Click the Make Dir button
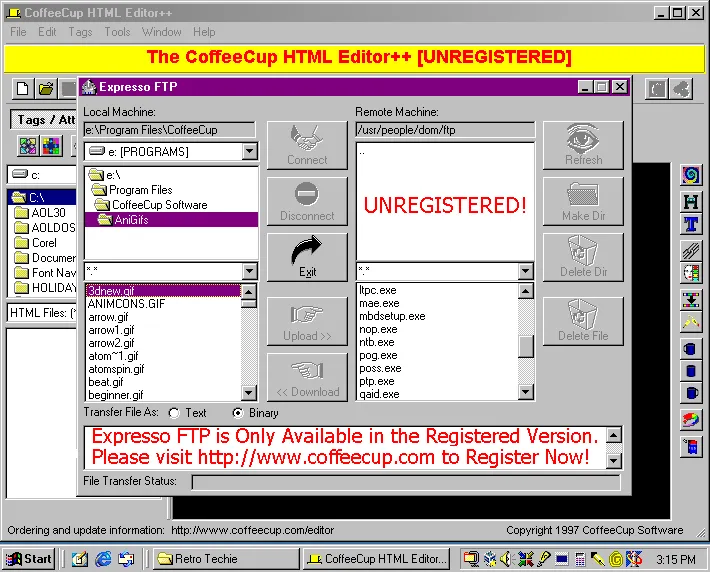 tap(583, 202)
